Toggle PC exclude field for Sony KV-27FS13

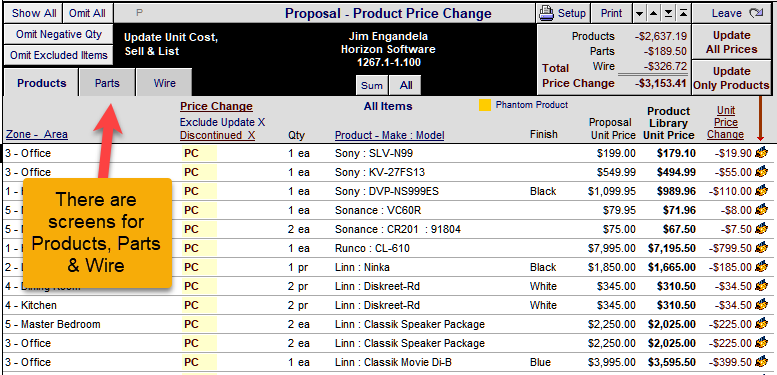(199, 172)
